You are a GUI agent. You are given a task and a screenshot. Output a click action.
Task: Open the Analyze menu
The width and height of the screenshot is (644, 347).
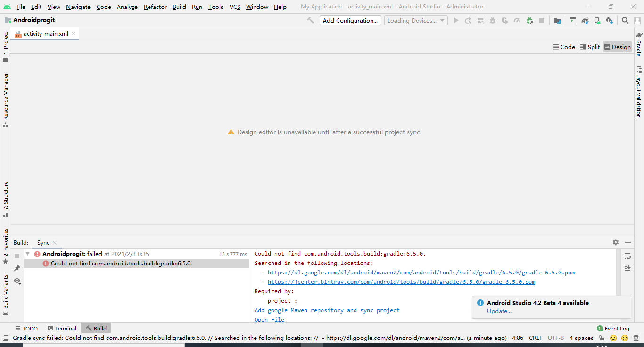click(x=127, y=7)
